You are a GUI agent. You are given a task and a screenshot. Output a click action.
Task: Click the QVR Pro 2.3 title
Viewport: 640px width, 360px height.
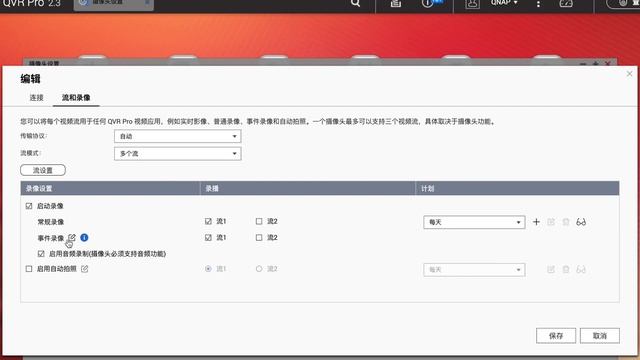point(31,4)
